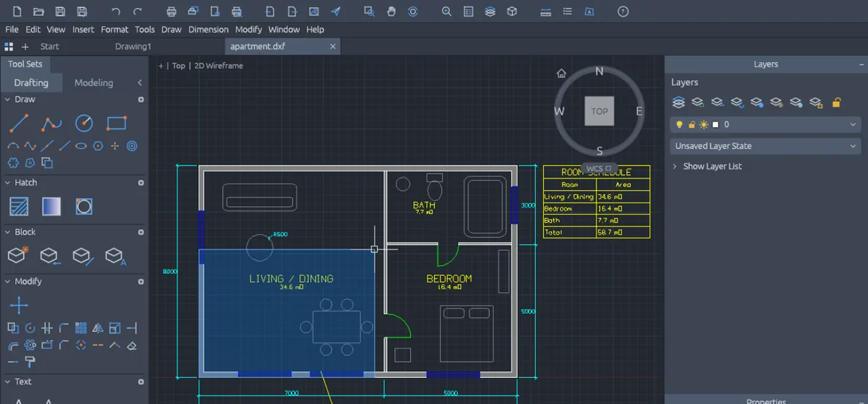Image resolution: width=868 pixels, height=404 pixels.
Task: Redo the last undone action
Action: pyautogui.click(x=138, y=12)
